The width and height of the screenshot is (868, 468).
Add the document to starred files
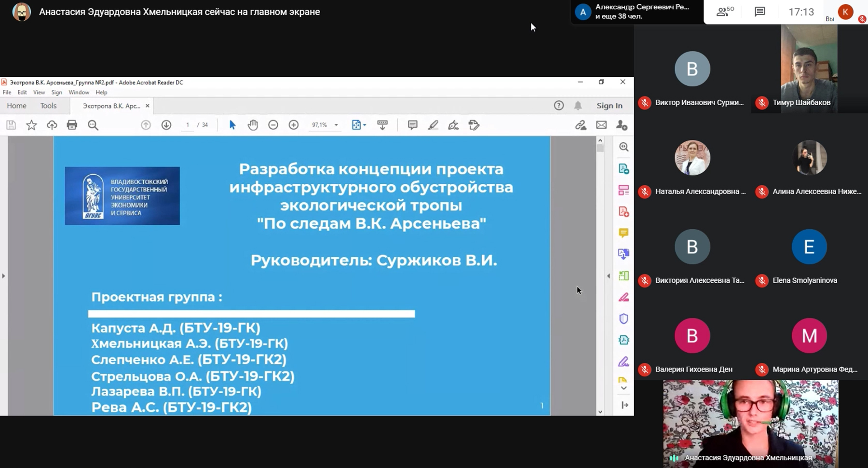click(31, 125)
